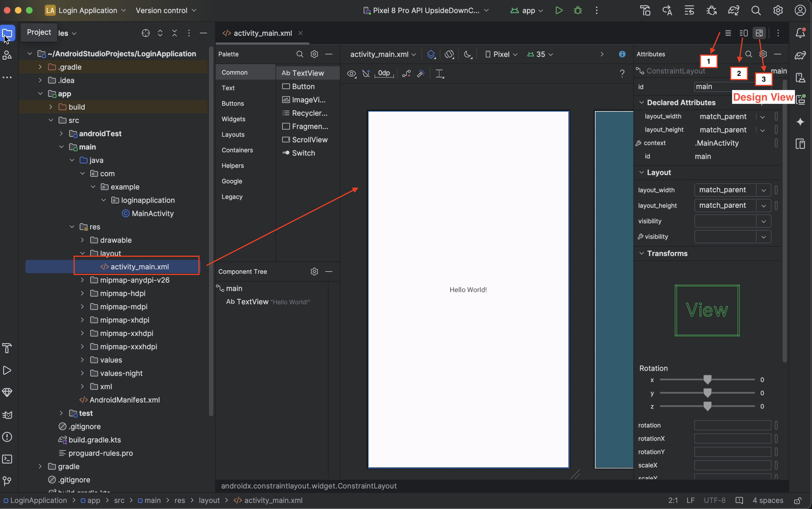This screenshot has width=812, height=509.
Task: Switch editor to Split view mode
Action: click(x=743, y=33)
